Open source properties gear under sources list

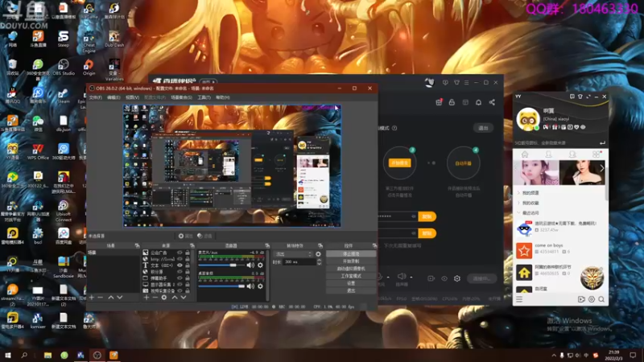(x=164, y=297)
